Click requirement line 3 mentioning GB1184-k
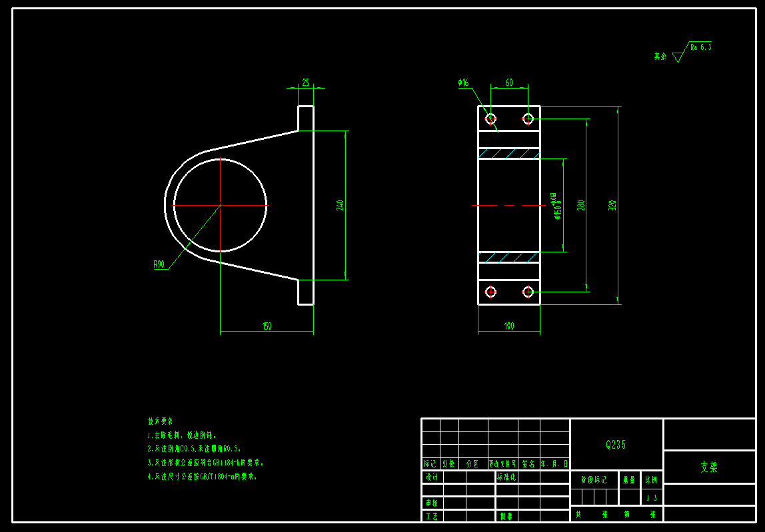 coord(205,462)
